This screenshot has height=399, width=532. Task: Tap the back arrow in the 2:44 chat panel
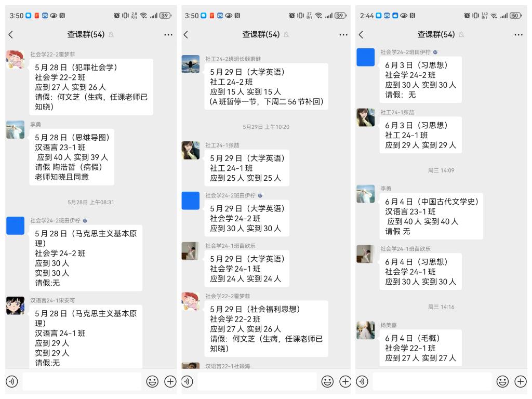coord(361,35)
